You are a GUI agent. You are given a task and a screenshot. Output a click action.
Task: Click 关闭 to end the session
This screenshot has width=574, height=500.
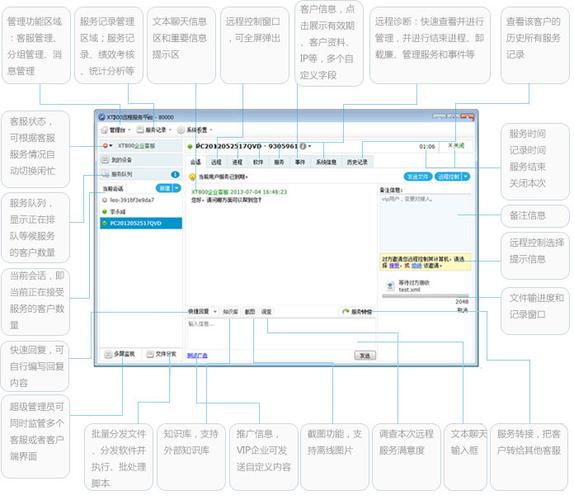pyautogui.click(x=456, y=146)
